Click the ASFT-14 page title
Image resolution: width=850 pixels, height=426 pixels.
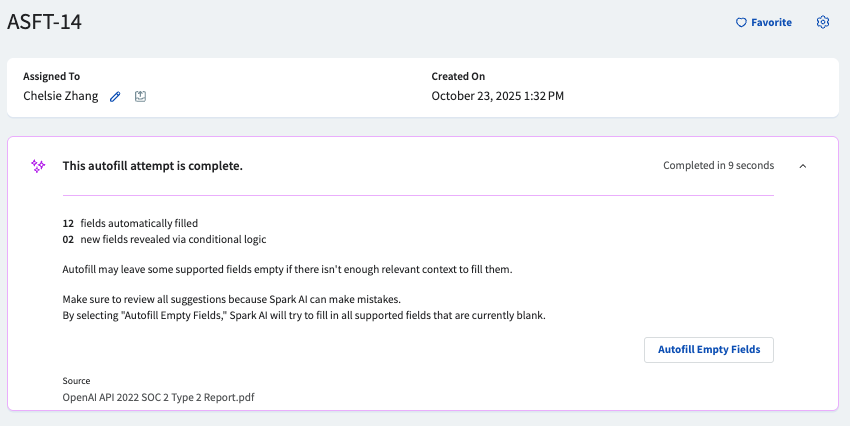[44, 23]
